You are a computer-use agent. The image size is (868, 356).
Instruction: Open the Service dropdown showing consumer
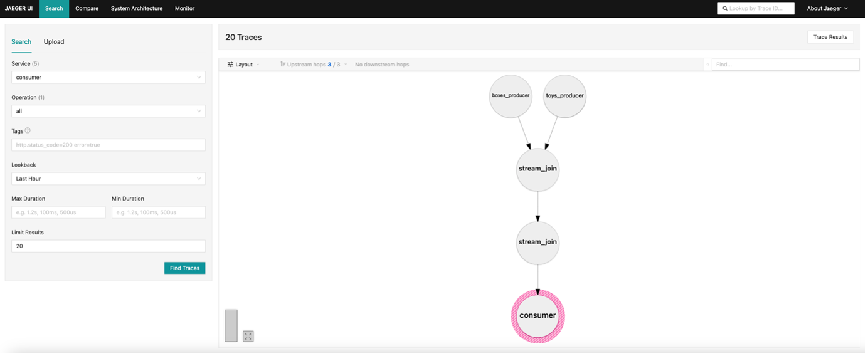click(x=109, y=77)
